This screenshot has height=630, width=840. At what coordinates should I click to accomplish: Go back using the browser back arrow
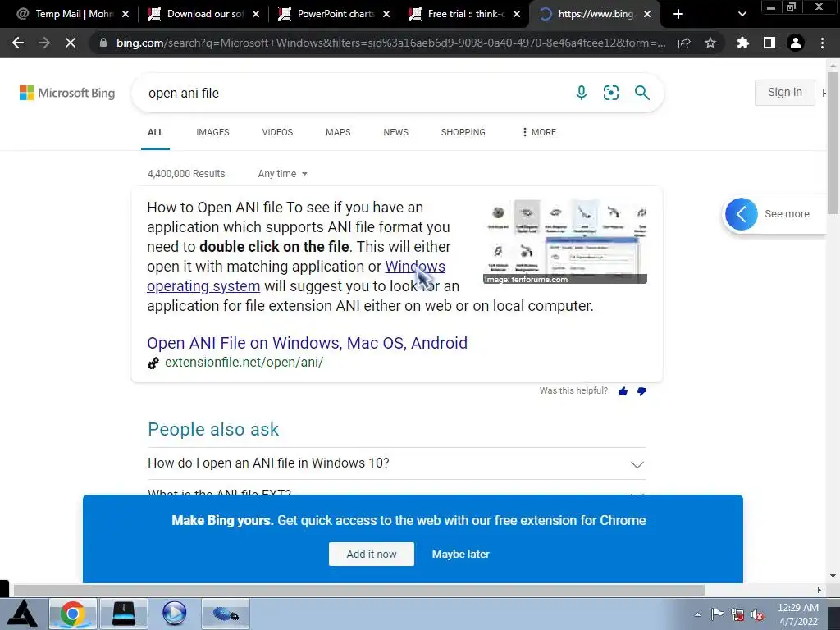click(x=18, y=43)
